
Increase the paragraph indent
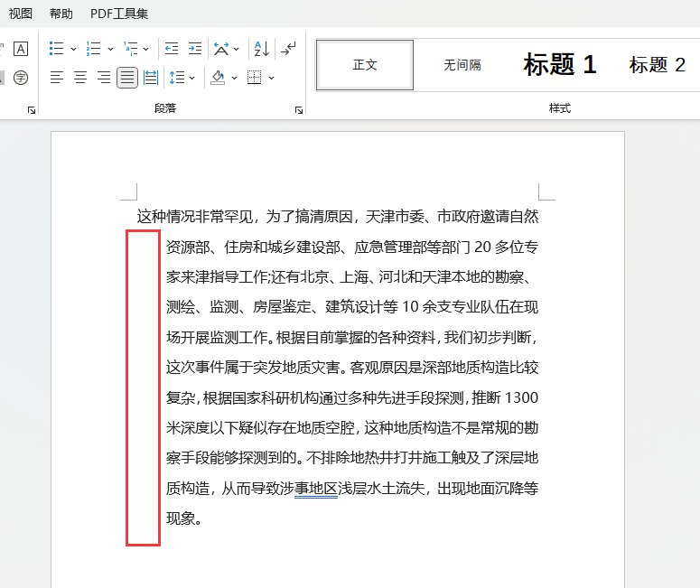click(x=195, y=49)
